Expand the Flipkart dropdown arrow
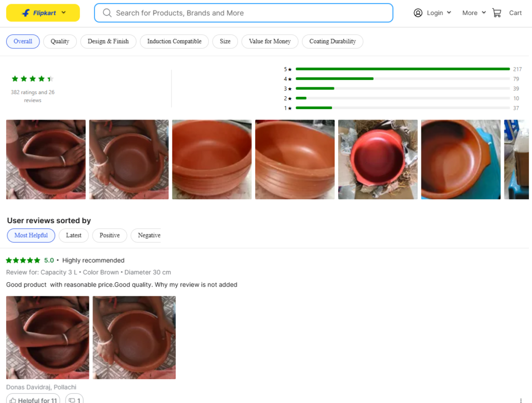 [63, 13]
